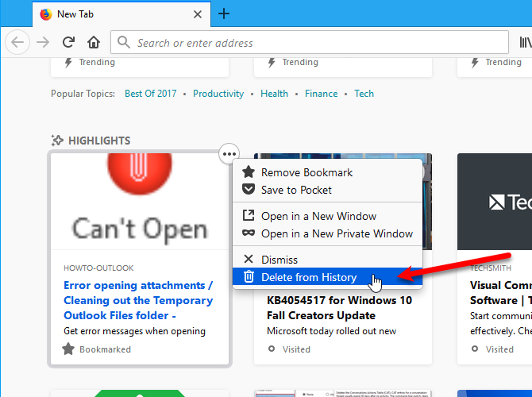The width and height of the screenshot is (532, 397).
Task: Click the search magnifier icon in address bar
Action: tap(124, 42)
